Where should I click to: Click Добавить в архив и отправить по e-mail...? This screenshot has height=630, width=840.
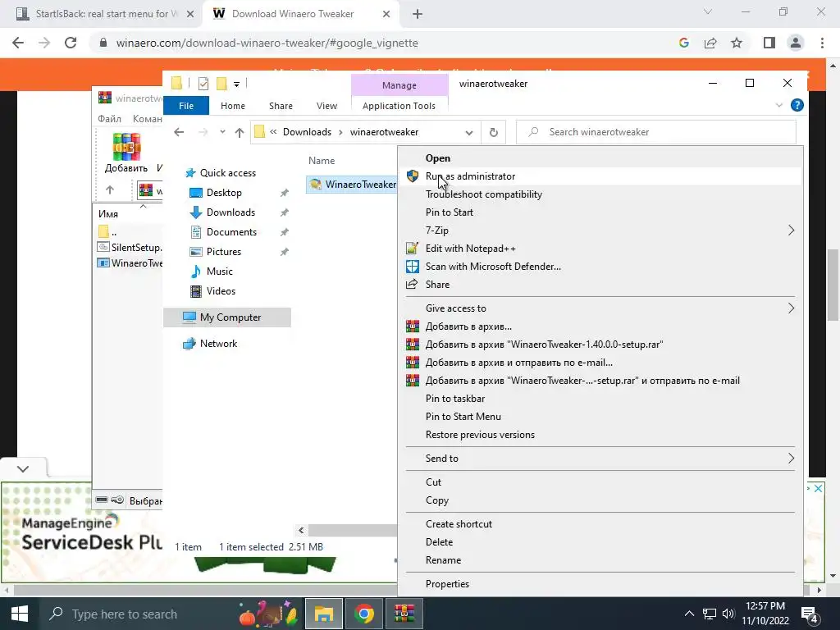[600, 363]
